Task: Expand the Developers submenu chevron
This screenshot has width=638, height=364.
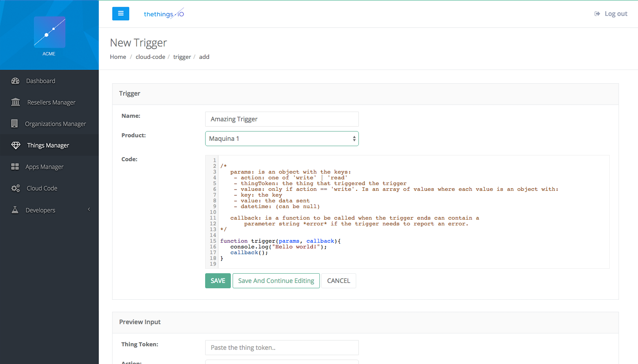Action: coord(89,209)
